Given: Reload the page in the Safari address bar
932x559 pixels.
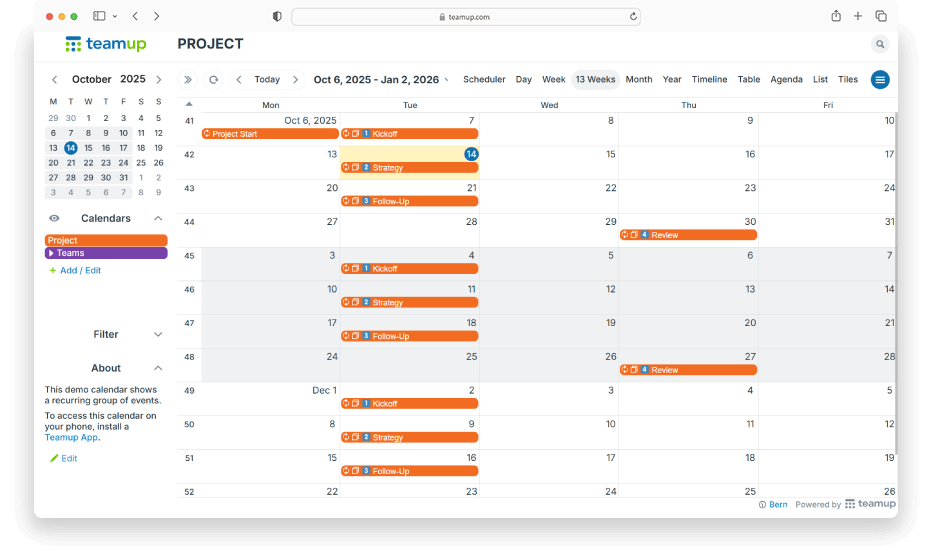Looking at the screenshot, I should [633, 17].
